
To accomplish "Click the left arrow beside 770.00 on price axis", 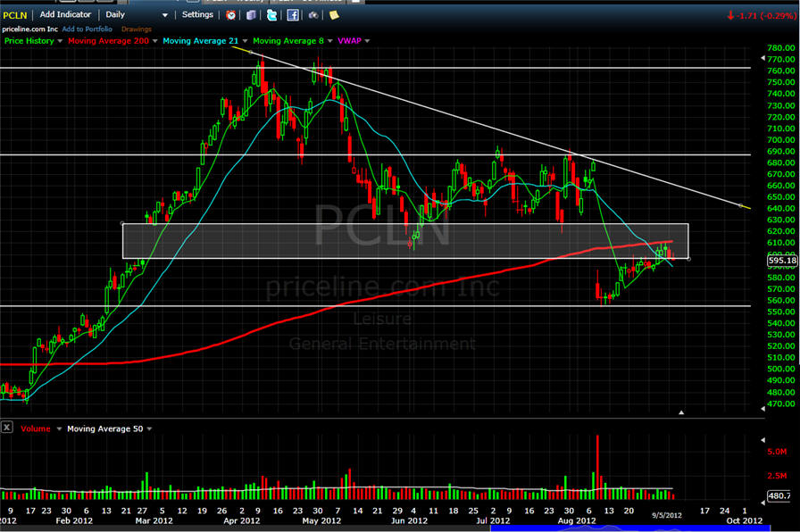I will (x=763, y=58).
